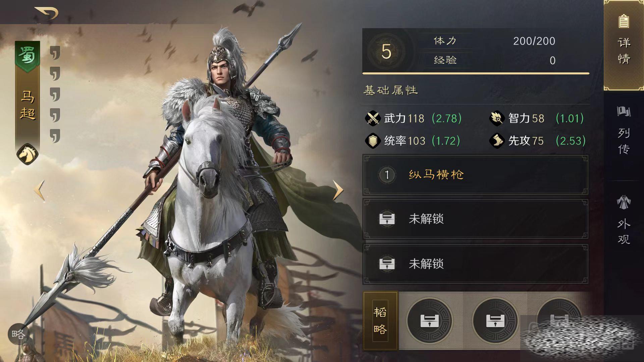The height and width of the screenshot is (362, 644).
Task: Tap the 韬略 label button
Action: (x=381, y=321)
